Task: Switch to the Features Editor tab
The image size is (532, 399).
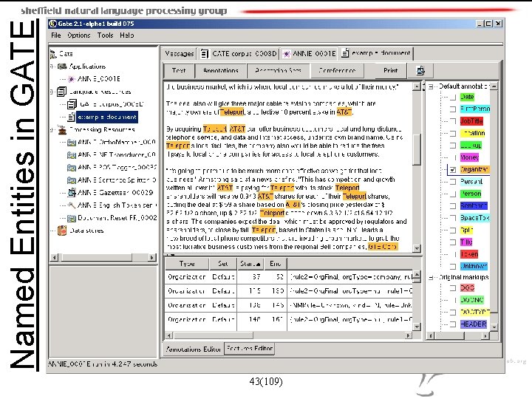Action: click(x=250, y=349)
